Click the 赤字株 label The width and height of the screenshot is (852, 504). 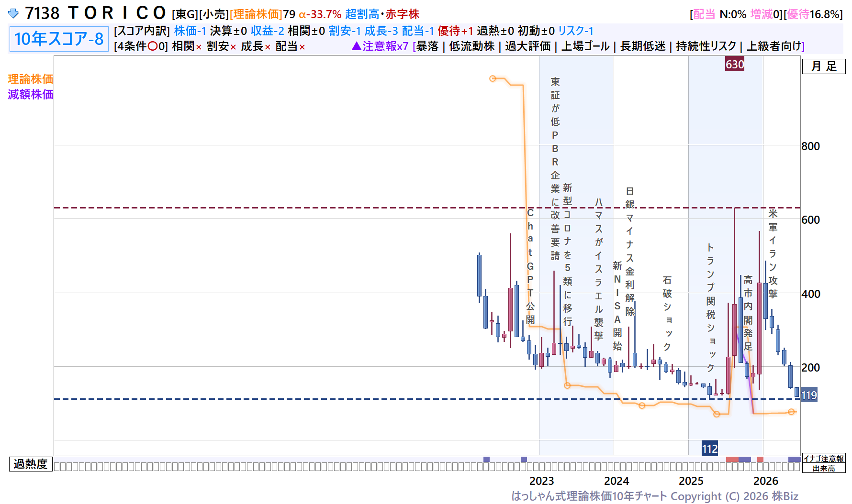click(x=403, y=14)
